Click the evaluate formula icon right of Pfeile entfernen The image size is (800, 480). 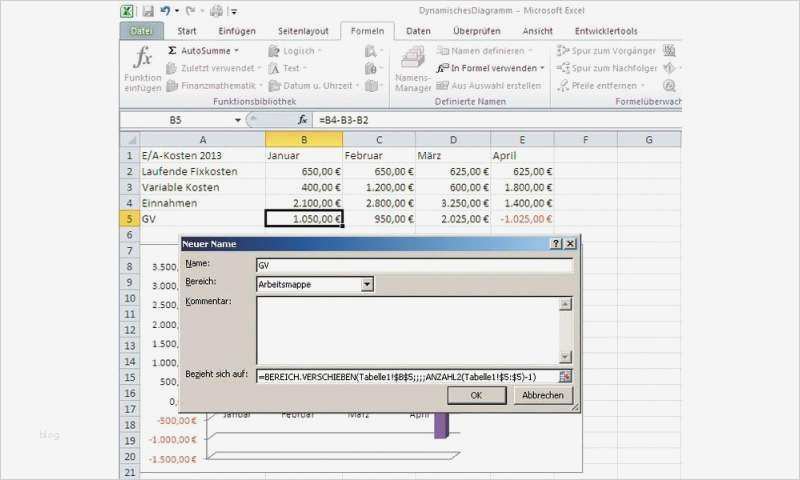[669, 86]
